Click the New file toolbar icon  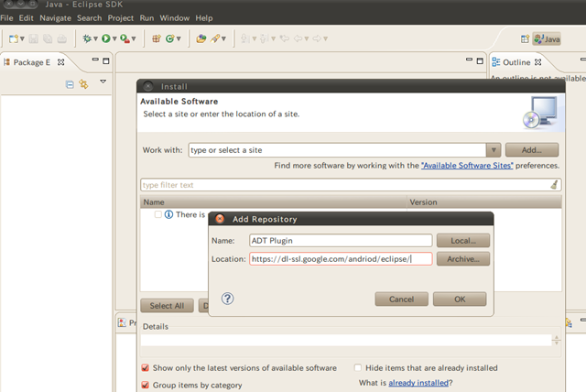click(x=14, y=38)
